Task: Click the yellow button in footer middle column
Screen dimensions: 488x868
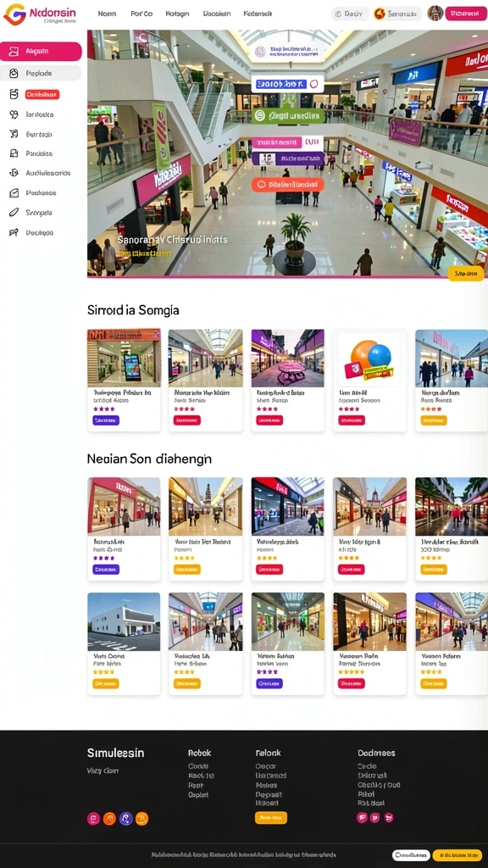Action: (270, 818)
